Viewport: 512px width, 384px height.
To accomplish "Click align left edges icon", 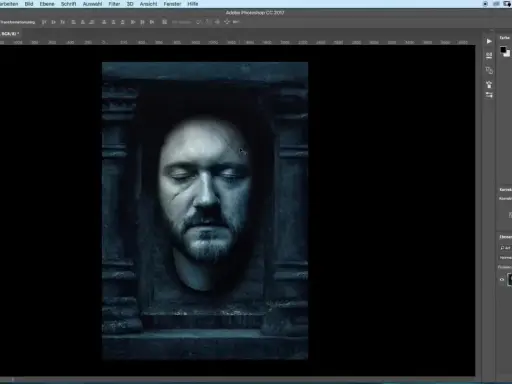I will coord(73,22).
